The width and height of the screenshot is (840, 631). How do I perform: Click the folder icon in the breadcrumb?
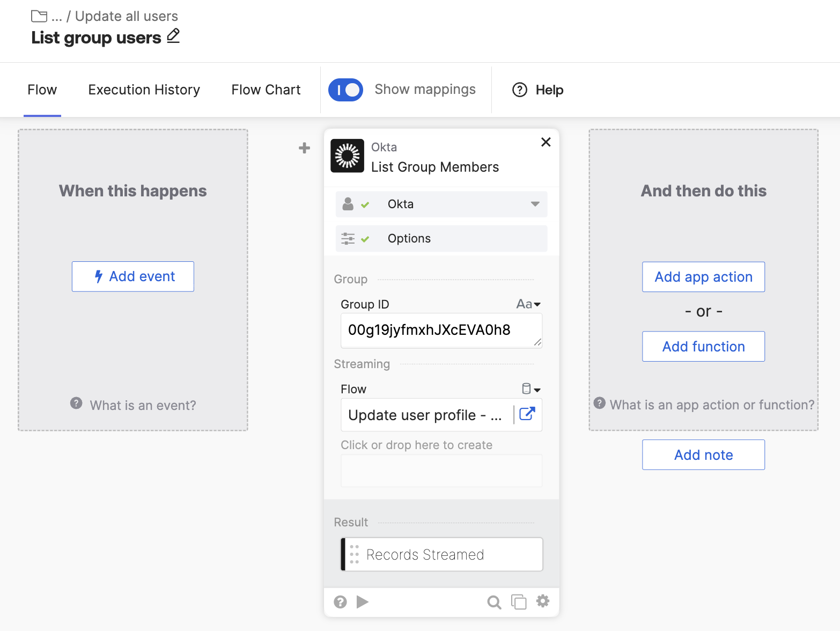[39, 16]
